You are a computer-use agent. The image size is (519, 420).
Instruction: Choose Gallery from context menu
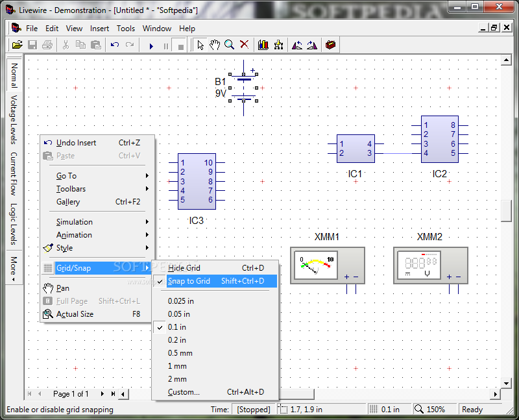(x=97, y=202)
